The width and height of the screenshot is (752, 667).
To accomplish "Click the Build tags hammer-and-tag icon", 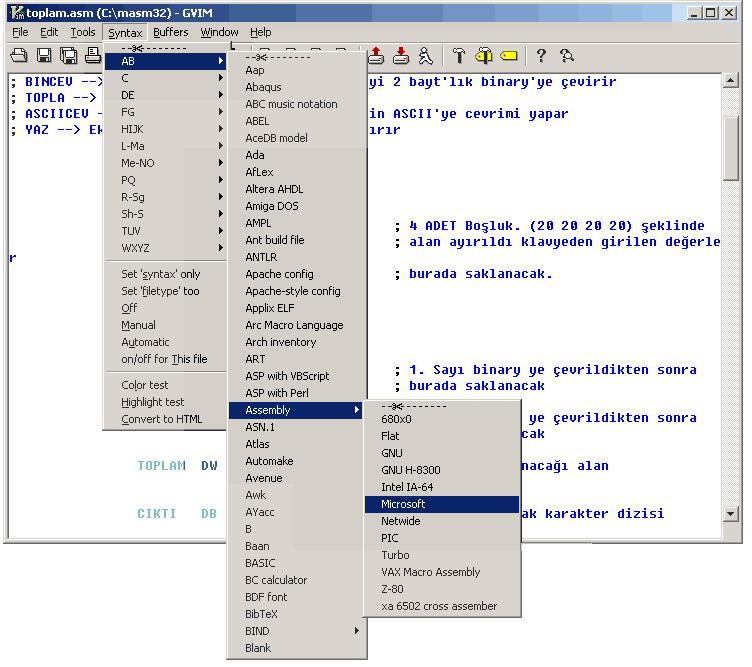I will coord(484,56).
